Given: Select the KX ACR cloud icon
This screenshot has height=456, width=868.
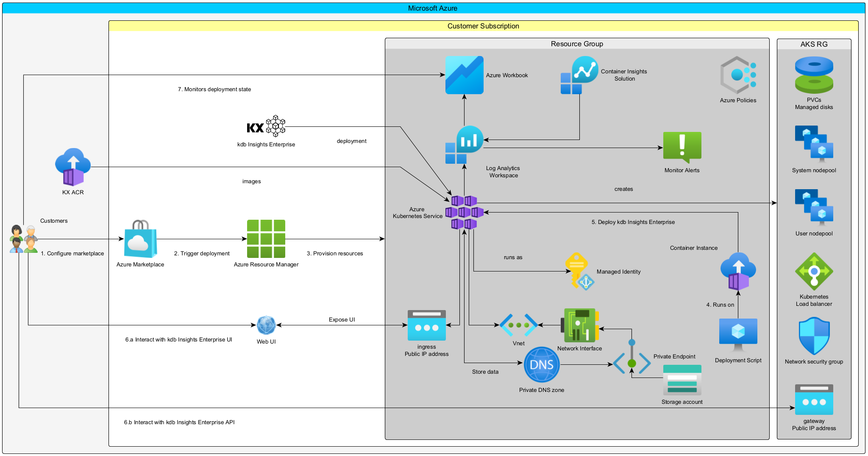Looking at the screenshot, I should pyautogui.click(x=73, y=167).
